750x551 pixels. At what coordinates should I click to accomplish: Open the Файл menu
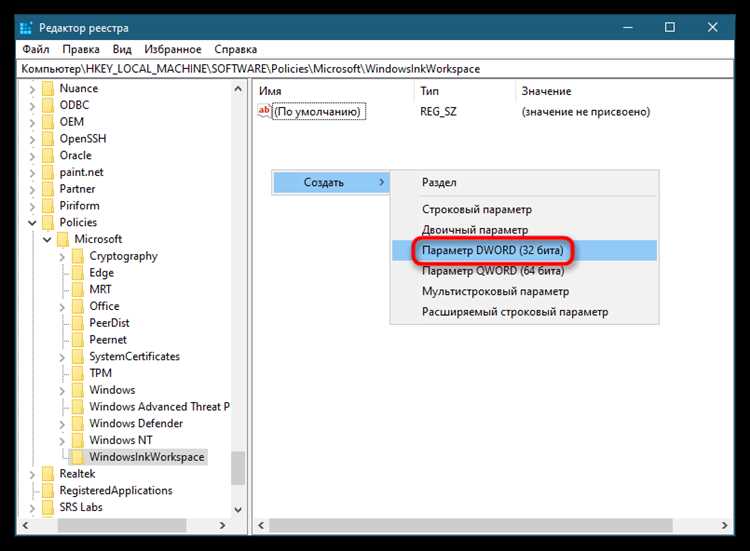(x=36, y=49)
